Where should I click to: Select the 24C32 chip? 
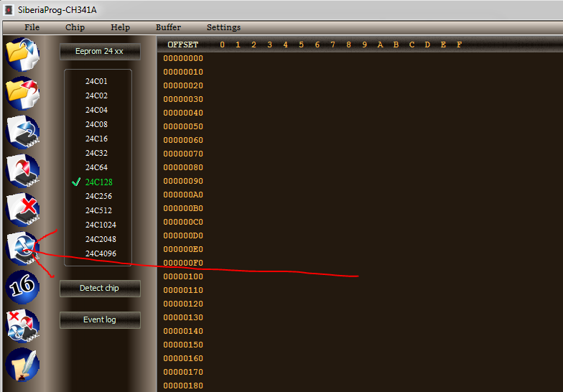tap(96, 153)
